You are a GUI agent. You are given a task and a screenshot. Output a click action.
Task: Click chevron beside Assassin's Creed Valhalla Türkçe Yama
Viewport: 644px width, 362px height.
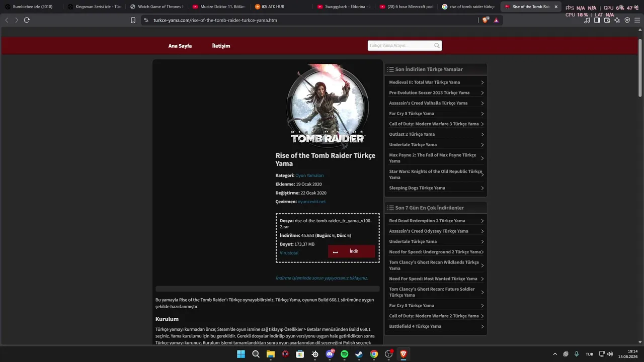pyautogui.click(x=482, y=103)
